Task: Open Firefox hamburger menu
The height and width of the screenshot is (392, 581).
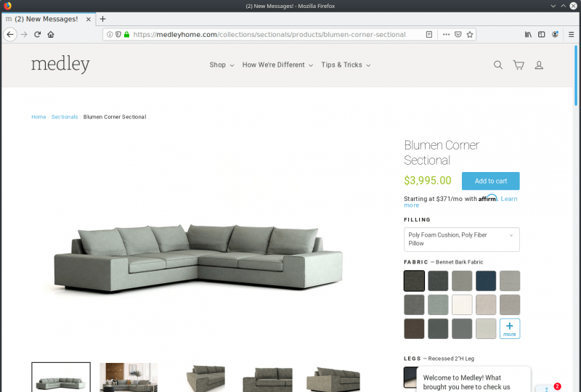Action: 571,34
